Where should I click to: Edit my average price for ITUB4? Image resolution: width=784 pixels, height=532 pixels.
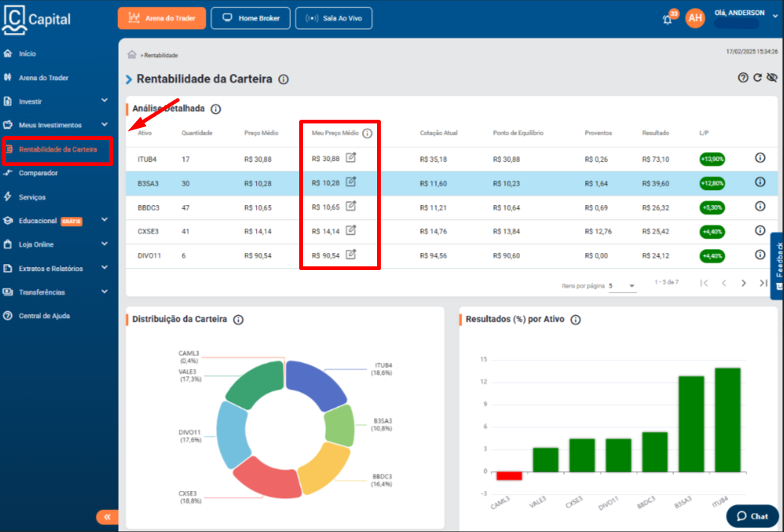pyautogui.click(x=351, y=158)
